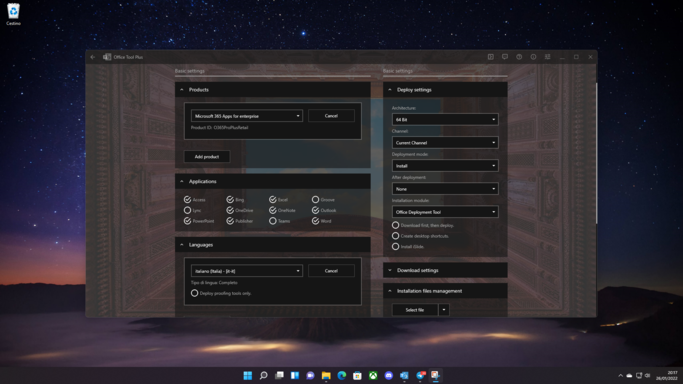This screenshot has height=384, width=683.
Task: Enable Deploy proofing tools only
Action: coord(195,293)
